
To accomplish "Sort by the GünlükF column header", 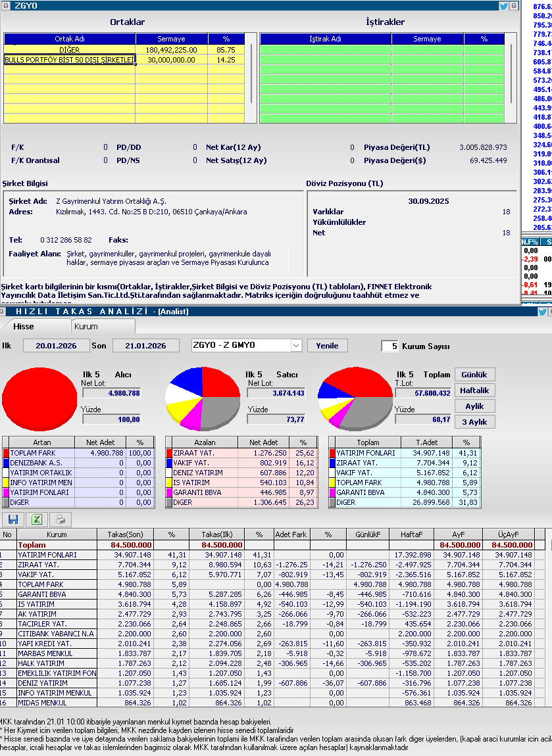I will (x=368, y=534).
